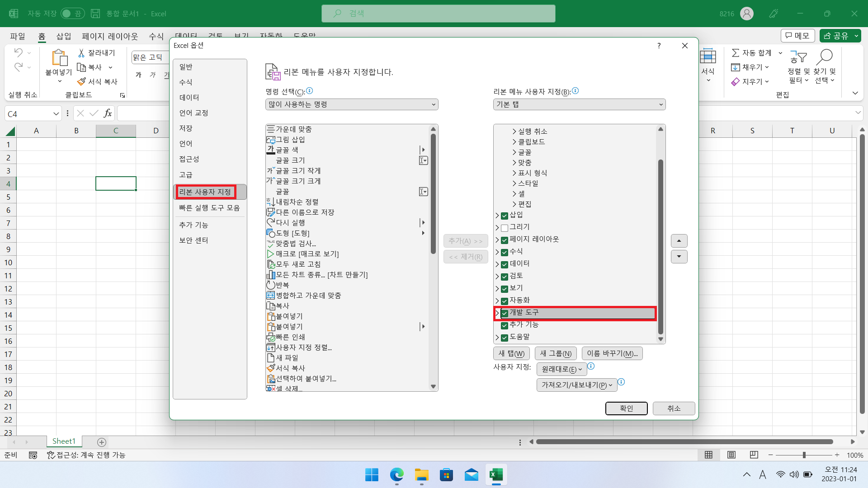Screen dimensions: 868x488
Task: Open the 명령 선택 commands dropdown
Action: tap(351, 104)
